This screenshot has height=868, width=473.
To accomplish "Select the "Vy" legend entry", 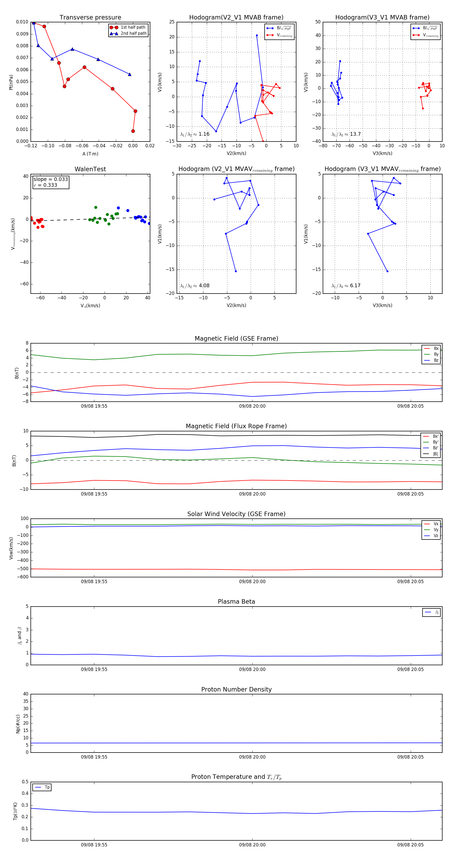I will (x=431, y=530).
